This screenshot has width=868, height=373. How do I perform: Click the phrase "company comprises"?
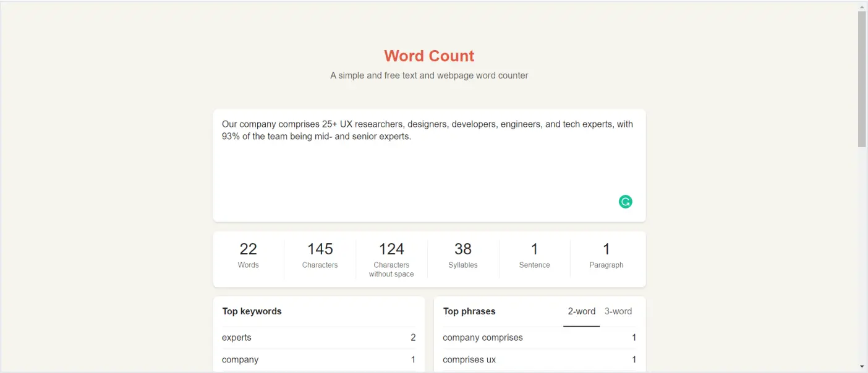[x=538, y=337]
